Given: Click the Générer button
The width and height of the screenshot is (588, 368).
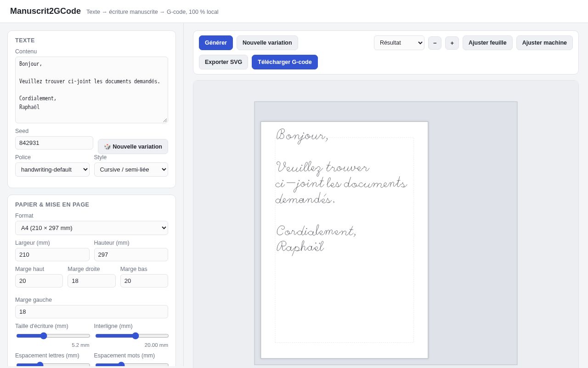Looking at the screenshot, I should tap(216, 43).
